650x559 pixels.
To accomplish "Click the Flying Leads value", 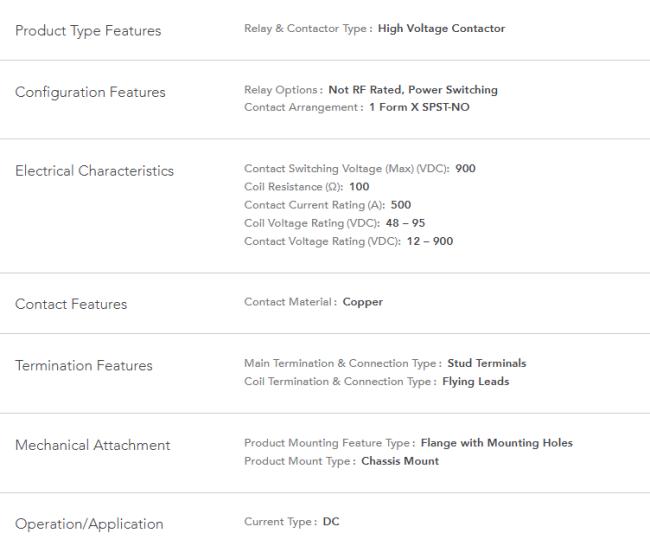I will 475,382.
